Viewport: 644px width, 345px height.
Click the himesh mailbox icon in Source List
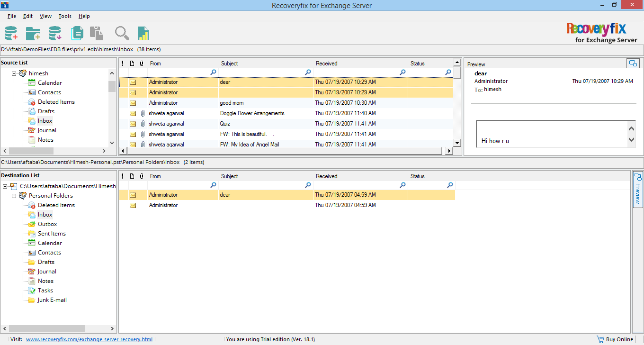click(x=23, y=73)
